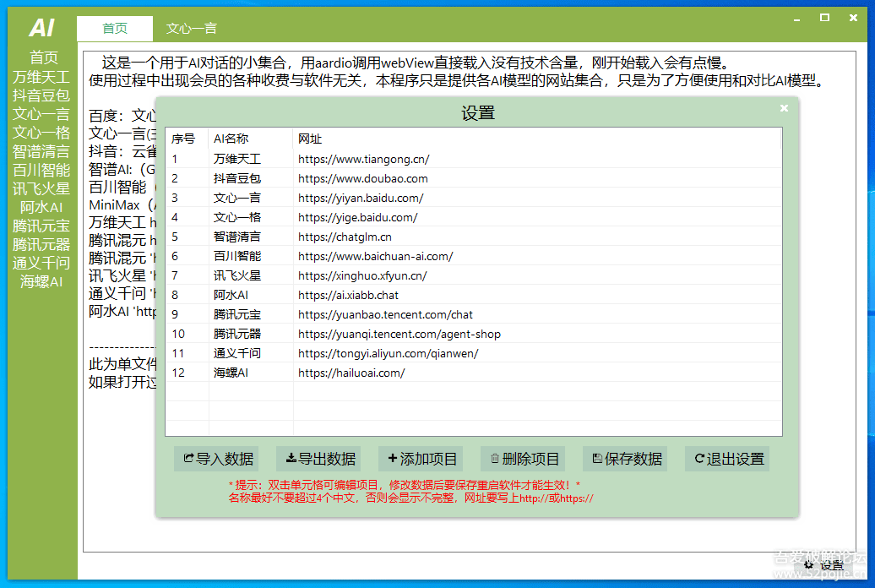Click the Import Data (导入数据) button
The width and height of the screenshot is (875, 588).
click(x=217, y=459)
